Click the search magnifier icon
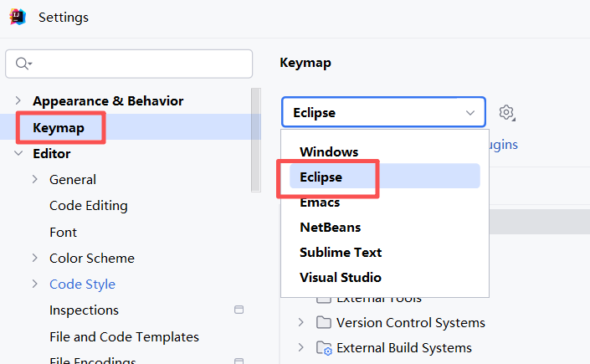Screen dimensions: 590x364 (23, 64)
